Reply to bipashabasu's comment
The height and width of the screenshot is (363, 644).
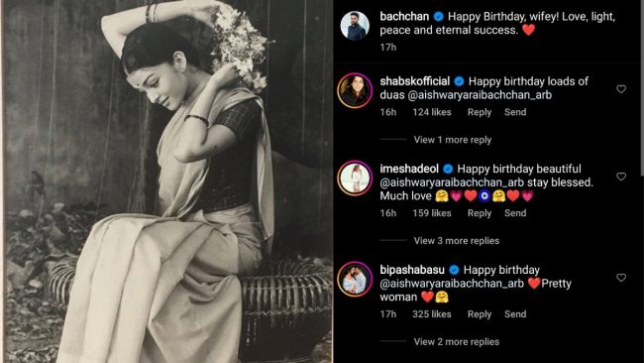(x=480, y=314)
